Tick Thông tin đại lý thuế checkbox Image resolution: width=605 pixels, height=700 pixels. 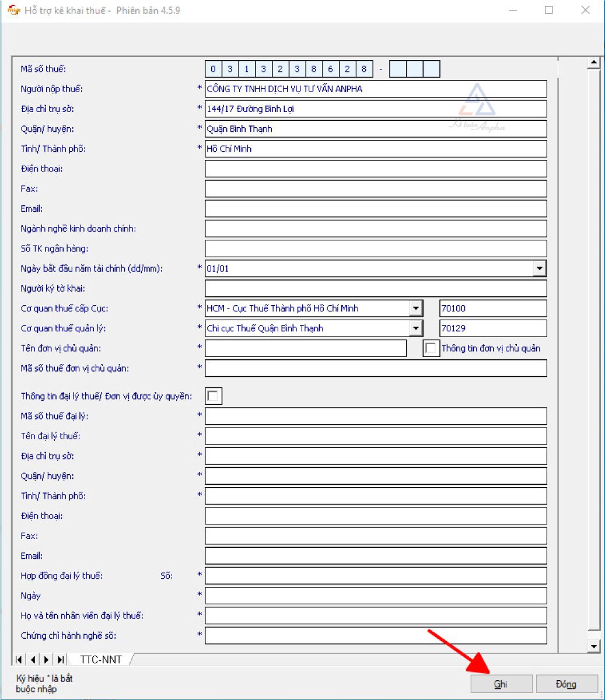214,396
